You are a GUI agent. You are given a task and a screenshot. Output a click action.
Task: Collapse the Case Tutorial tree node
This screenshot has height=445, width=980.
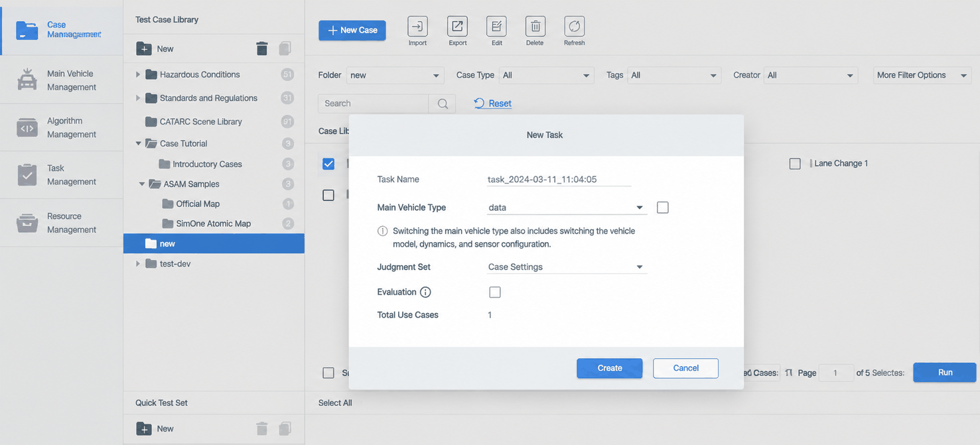(x=138, y=143)
